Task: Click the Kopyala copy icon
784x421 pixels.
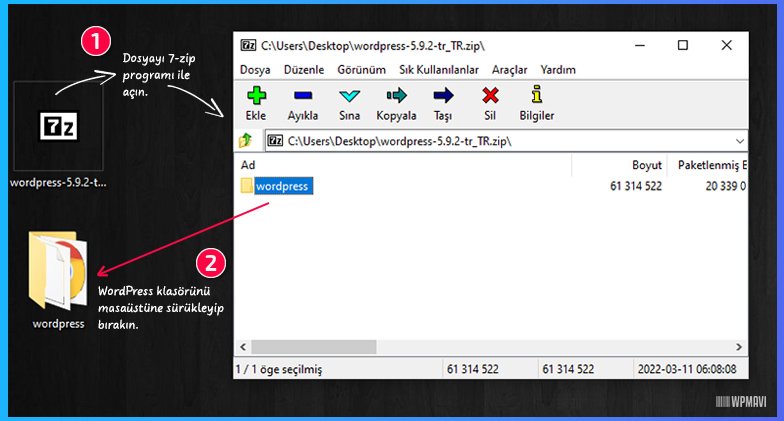Action: [396, 95]
